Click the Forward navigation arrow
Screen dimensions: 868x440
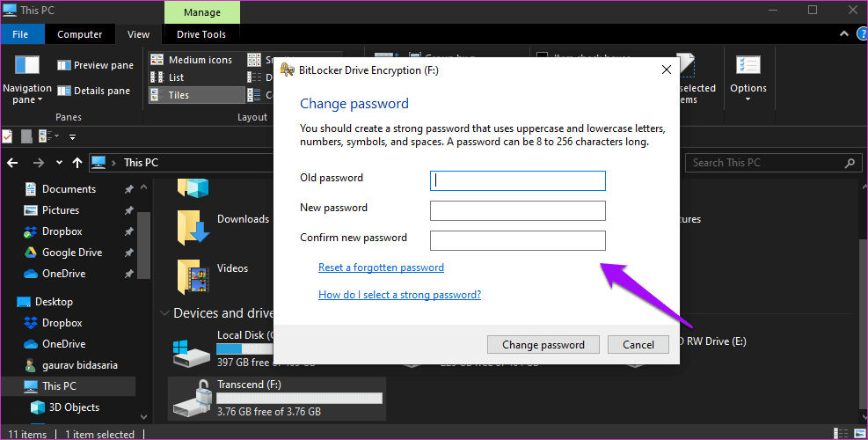38,163
